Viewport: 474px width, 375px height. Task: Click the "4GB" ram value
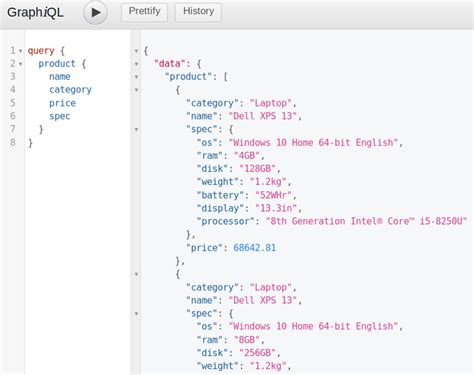(247, 156)
